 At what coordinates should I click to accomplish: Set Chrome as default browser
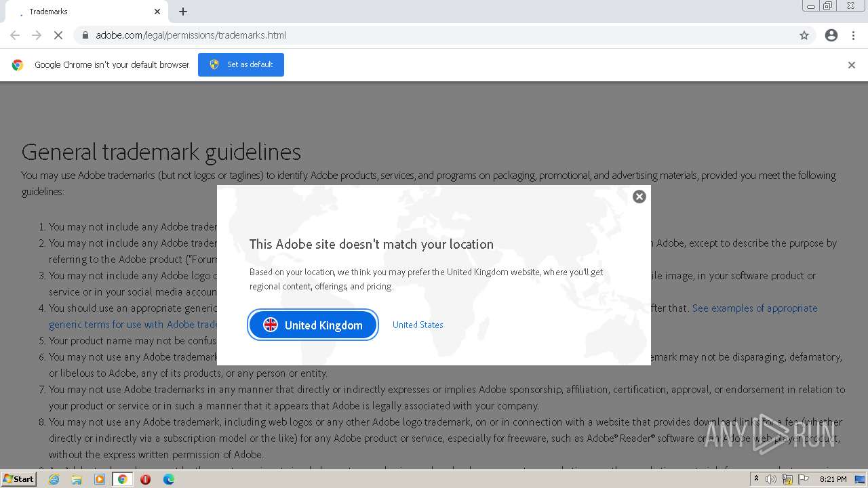click(x=241, y=64)
